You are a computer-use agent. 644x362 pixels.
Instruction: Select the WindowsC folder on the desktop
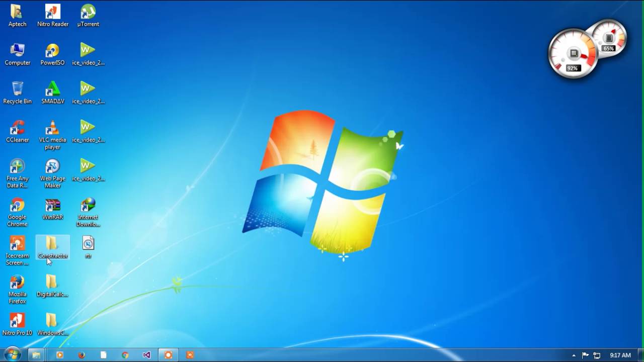coord(52,325)
